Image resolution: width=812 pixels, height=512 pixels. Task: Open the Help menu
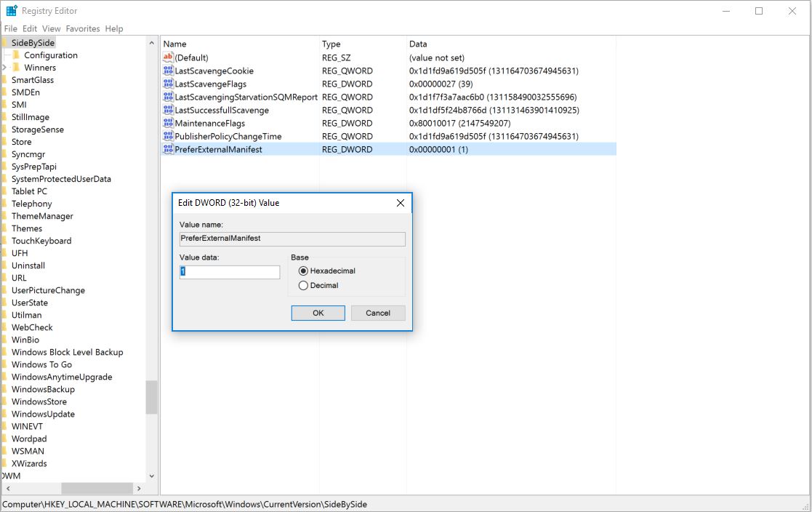tap(114, 28)
